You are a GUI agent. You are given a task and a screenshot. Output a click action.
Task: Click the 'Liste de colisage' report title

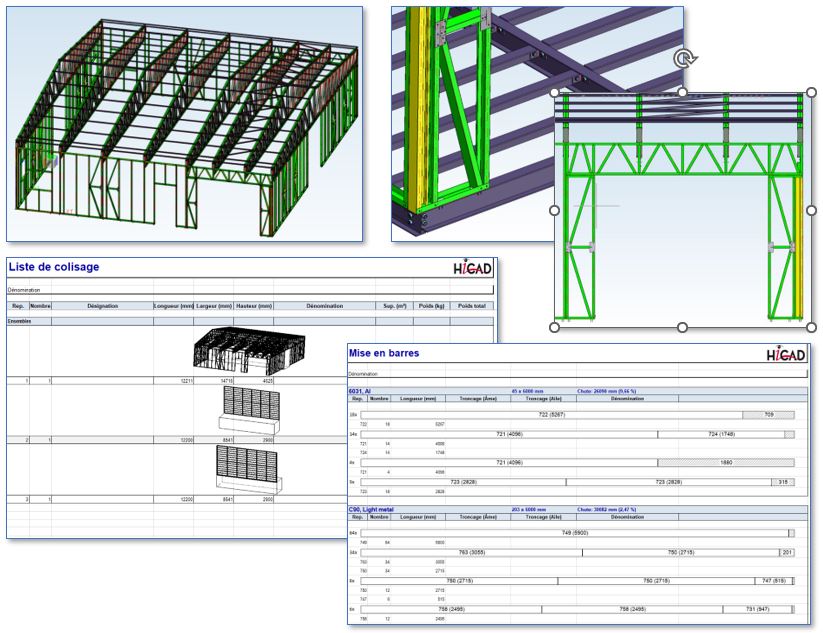point(54,267)
